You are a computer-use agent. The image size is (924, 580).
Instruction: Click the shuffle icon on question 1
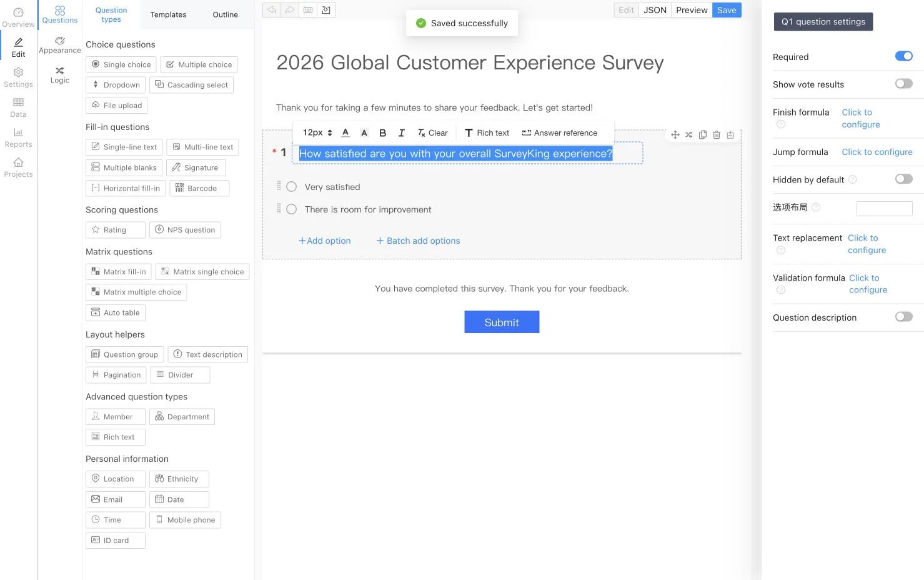pos(688,134)
